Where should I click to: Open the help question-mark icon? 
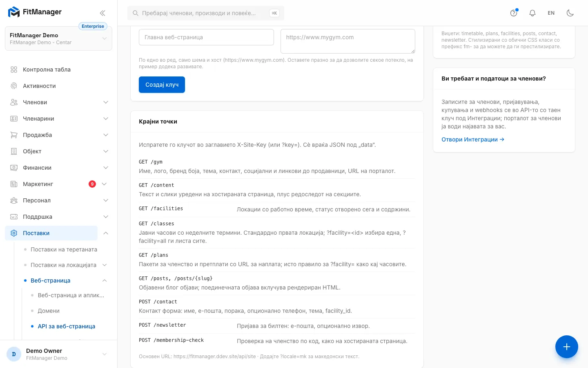coord(514,13)
